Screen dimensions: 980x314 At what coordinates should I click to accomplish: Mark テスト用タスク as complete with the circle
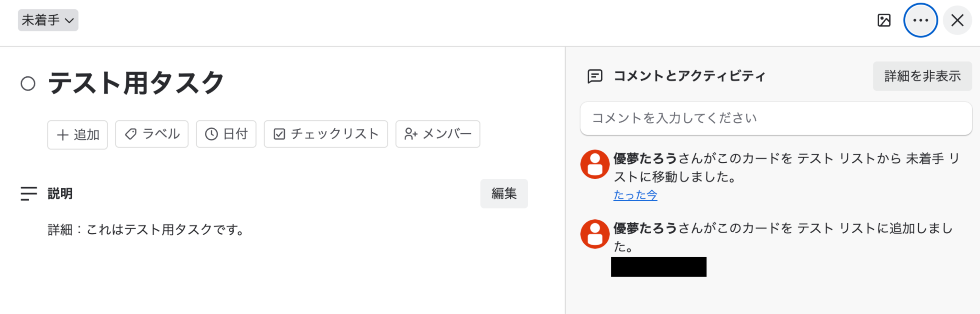click(x=28, y=84)
